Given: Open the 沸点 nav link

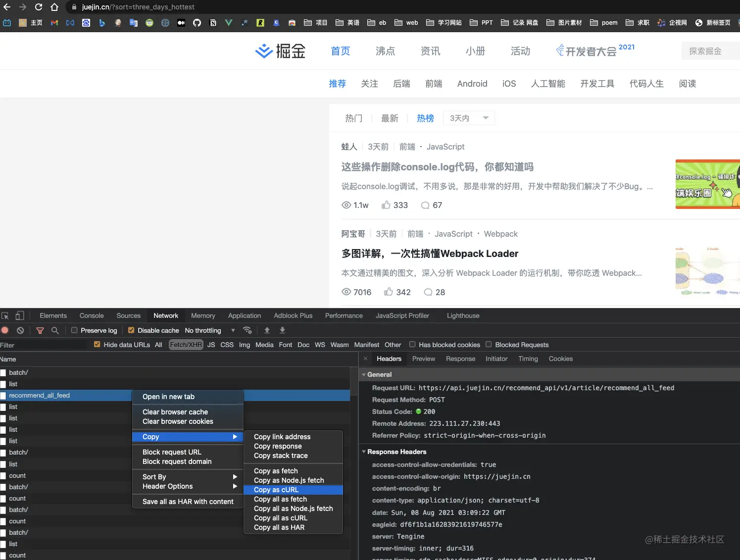Looking at the screenshot, I should 385,51.
